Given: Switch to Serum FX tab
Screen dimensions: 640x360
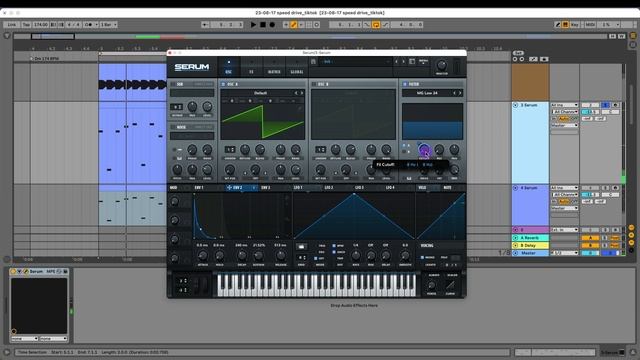Looking at the screenshot, I should (251, 67).
